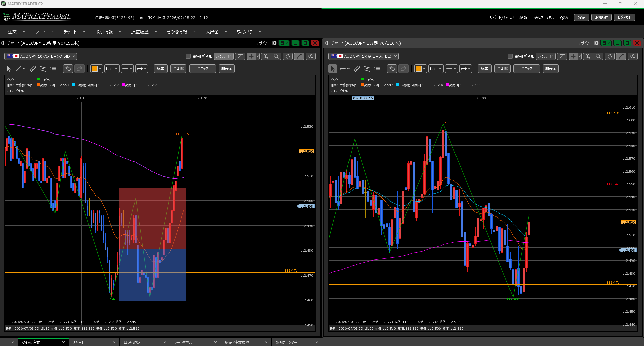Open the AUD/JPY 1分足 ローソク BID dropdown
Viewport: 644px width, 346px height.
[364, 56]
